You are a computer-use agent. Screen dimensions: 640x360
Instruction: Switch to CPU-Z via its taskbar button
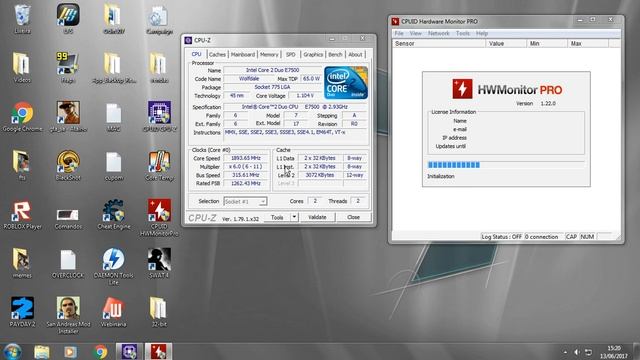point(129,351)
